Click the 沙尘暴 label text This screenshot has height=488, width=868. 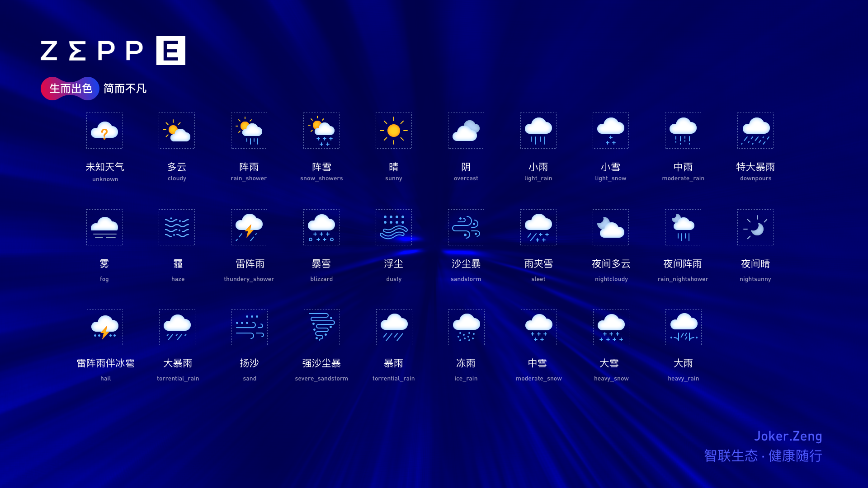click(466, 264)
